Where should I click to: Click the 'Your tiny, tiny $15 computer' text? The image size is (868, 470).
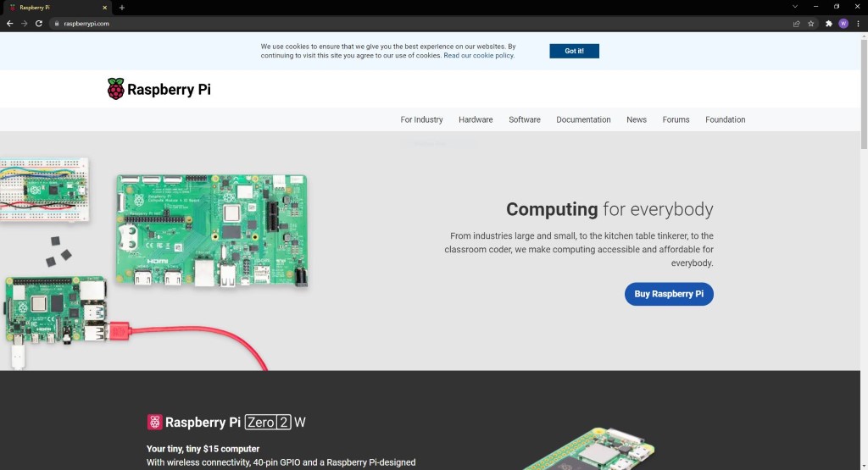[203, 449]
